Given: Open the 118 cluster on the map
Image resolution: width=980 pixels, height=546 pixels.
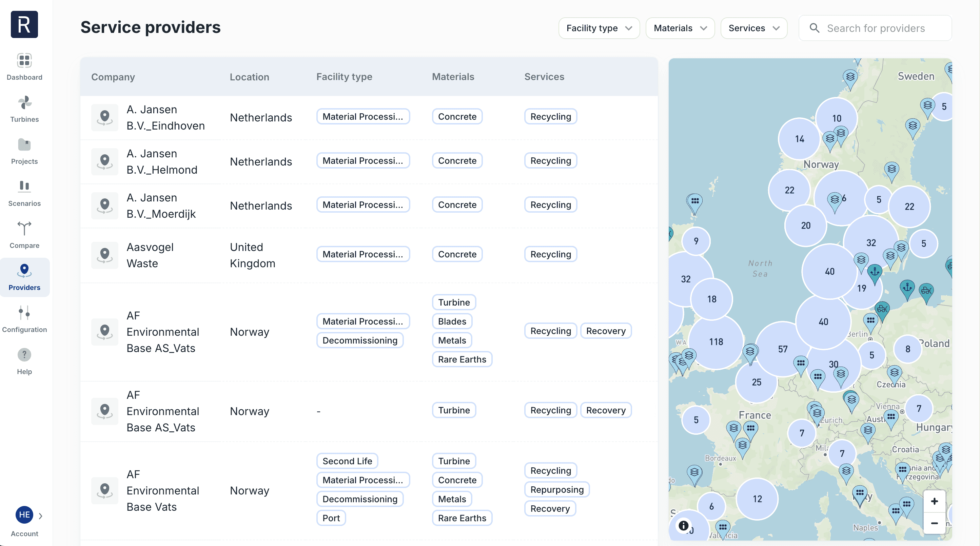Looking at the screenshot, I should (716, 342).
